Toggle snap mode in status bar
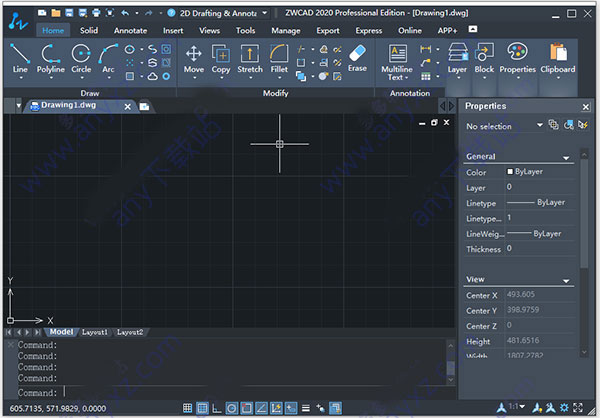 click(x=187, y=408)
